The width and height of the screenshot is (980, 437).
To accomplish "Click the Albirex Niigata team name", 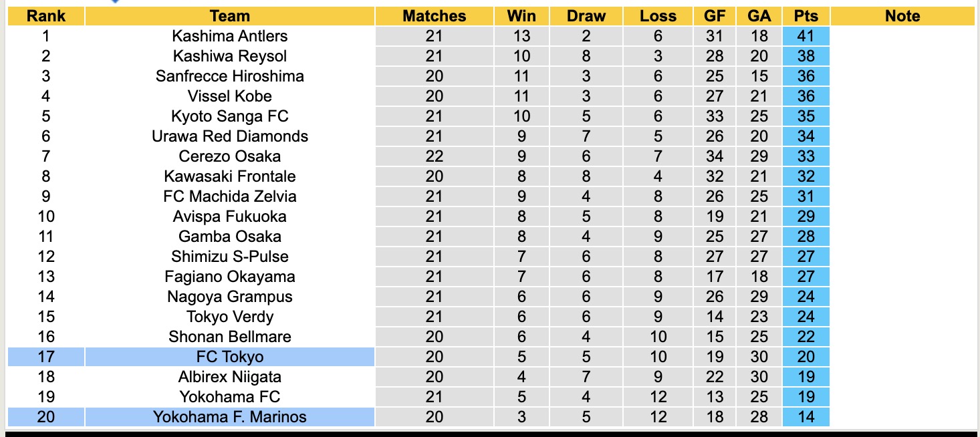I will pyautogui.click(x=229, y=377).
